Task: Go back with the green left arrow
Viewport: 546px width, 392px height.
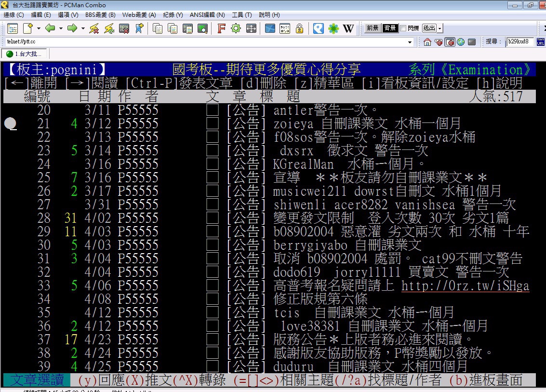Action: [x=50, y=28]
